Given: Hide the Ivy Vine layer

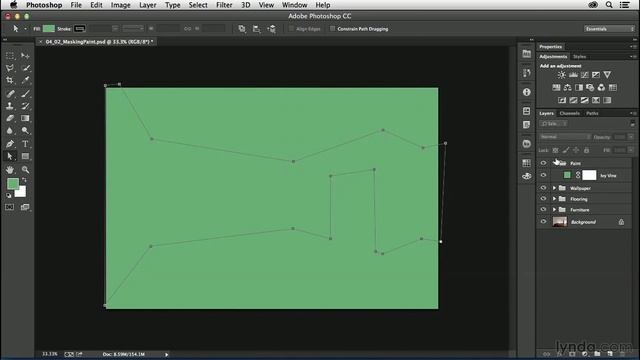Looking at the screenshot, I should pyautogui.click(x=543, y=175).
